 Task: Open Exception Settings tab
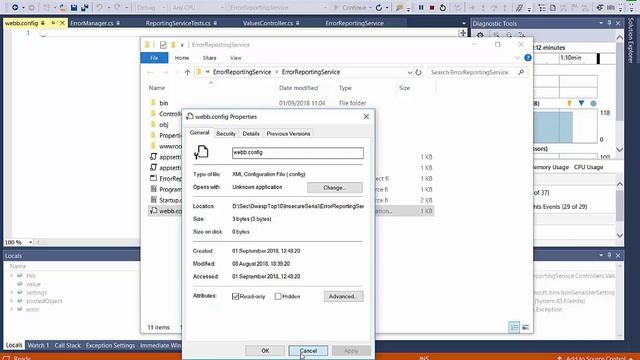pyautogui.click(x=110, y=345)
